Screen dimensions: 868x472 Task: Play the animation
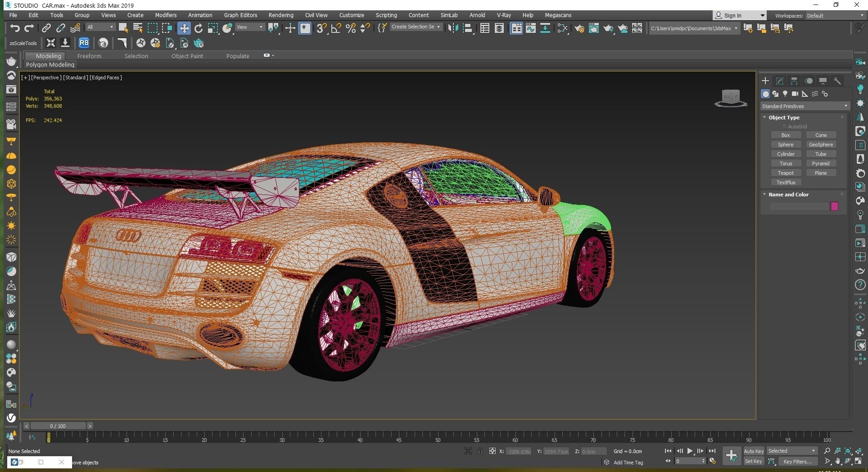[x=690, y=451]
